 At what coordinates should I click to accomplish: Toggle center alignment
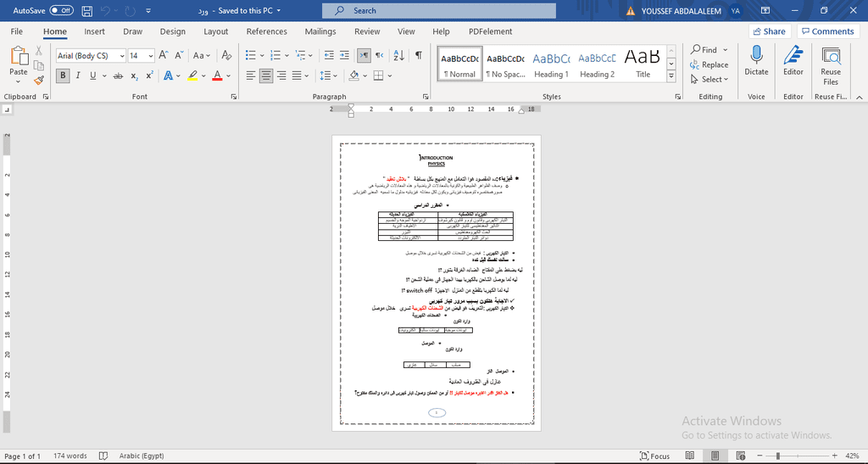pos(266,75)
